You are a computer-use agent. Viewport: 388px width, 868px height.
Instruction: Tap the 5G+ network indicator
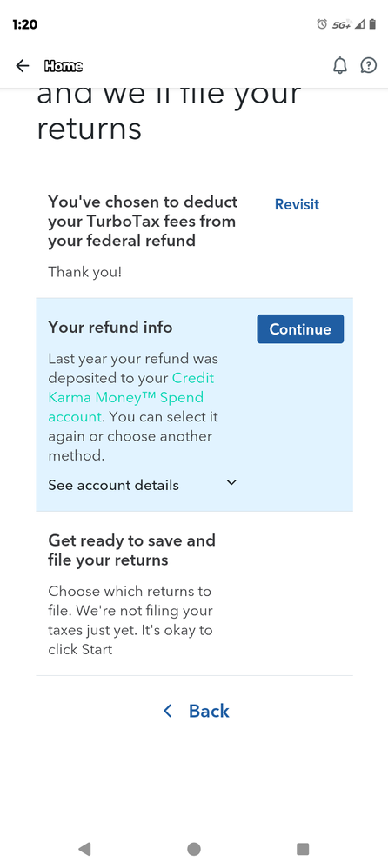(x=341, y=24)
